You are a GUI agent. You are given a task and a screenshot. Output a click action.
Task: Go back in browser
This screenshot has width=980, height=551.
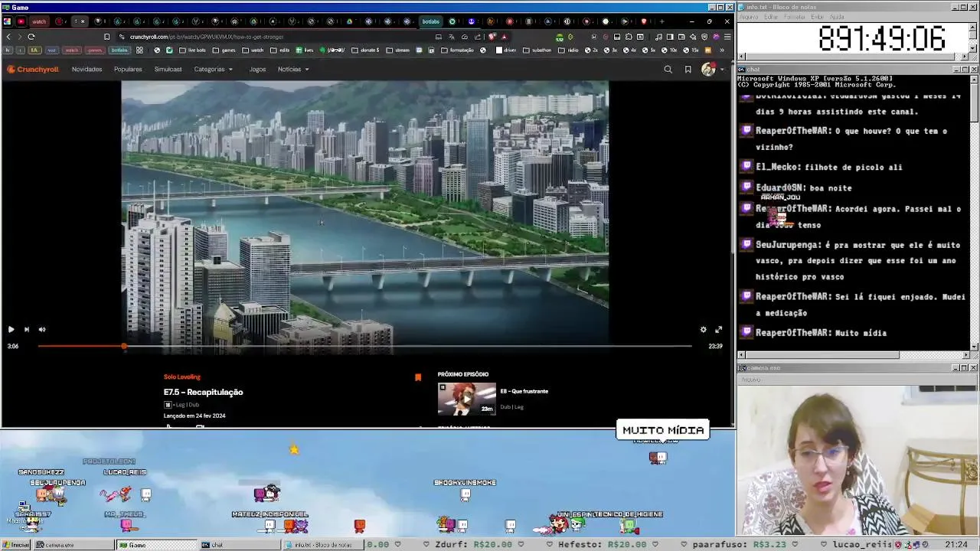(9, 37)
